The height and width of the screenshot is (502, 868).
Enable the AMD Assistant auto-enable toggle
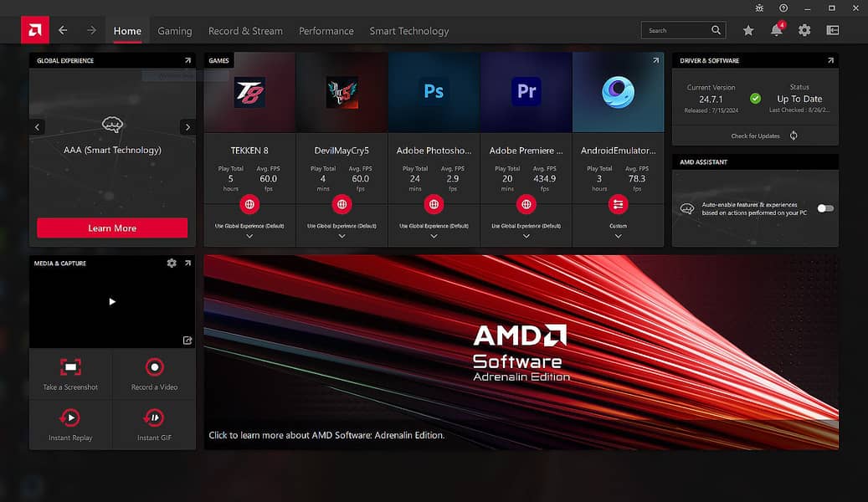(x=825, y=208)
